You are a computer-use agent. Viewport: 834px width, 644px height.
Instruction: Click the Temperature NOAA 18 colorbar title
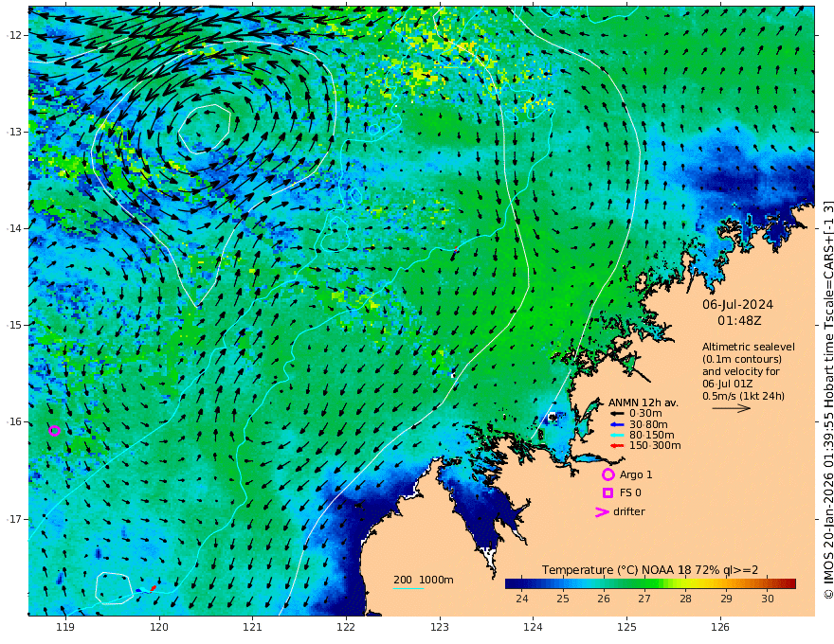(650, 569)
